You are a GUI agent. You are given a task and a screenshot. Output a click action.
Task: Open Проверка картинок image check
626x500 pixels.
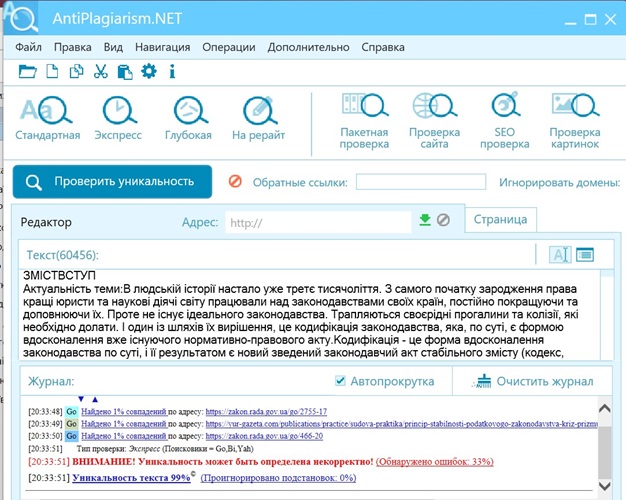pos(575,121)
